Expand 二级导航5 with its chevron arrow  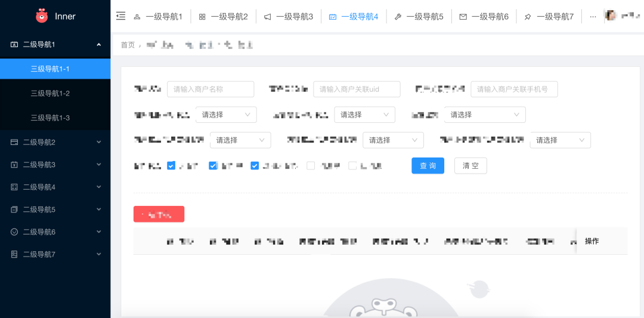click(98, 209)
